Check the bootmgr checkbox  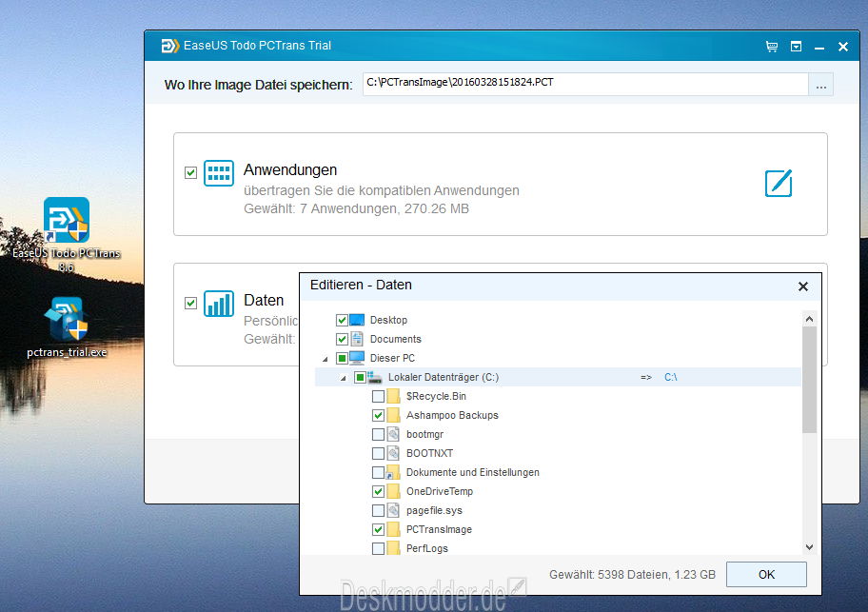click(378, 434)
